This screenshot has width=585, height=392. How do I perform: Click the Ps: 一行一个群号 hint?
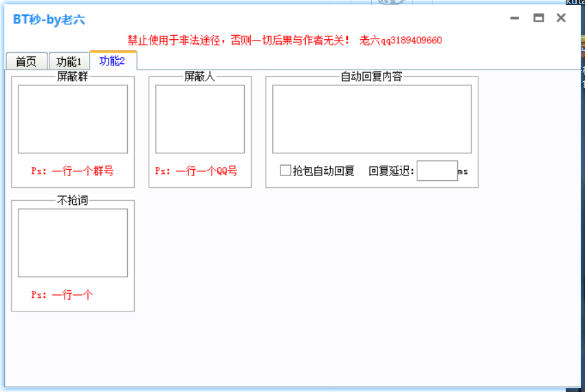72,171
